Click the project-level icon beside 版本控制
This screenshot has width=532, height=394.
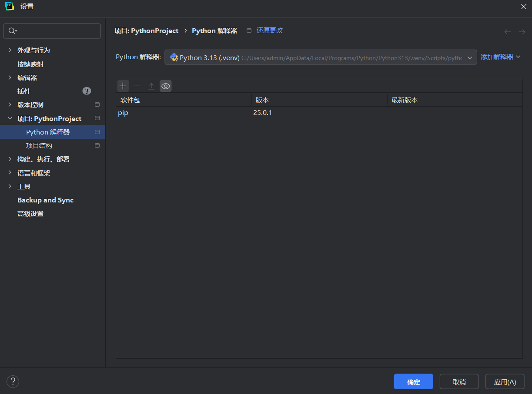click(x=97, y=104)
